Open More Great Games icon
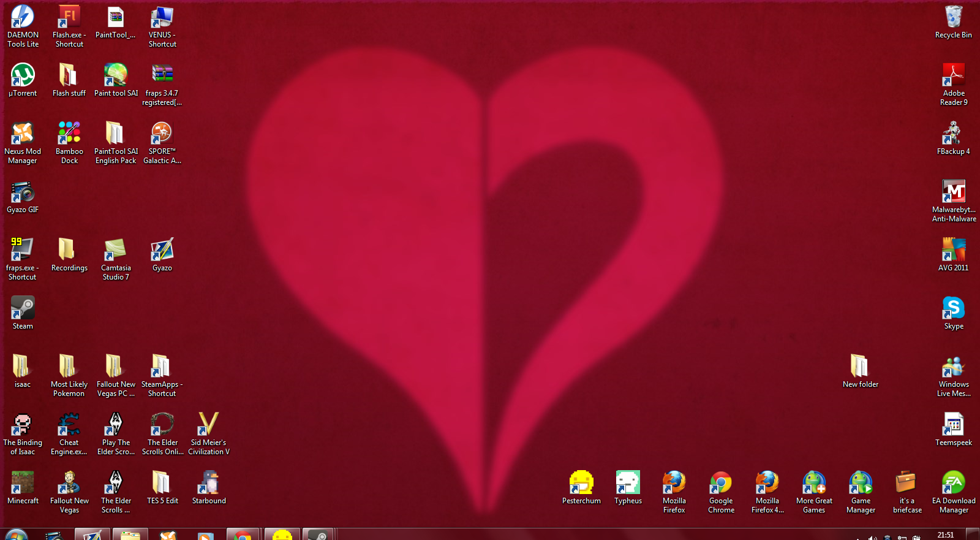Viewport: 980px width, 540px height. (x=814, y=492)
